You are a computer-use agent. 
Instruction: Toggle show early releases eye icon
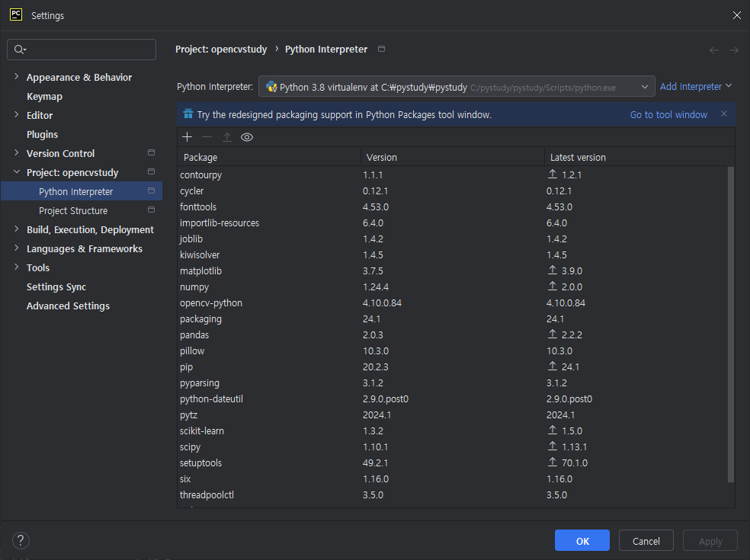coord(247,137)
